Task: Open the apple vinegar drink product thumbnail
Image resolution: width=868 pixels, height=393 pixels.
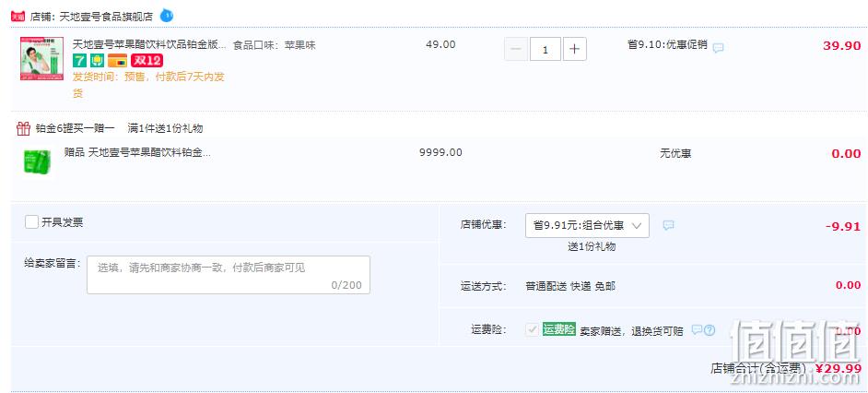Action: click(41, 59)
